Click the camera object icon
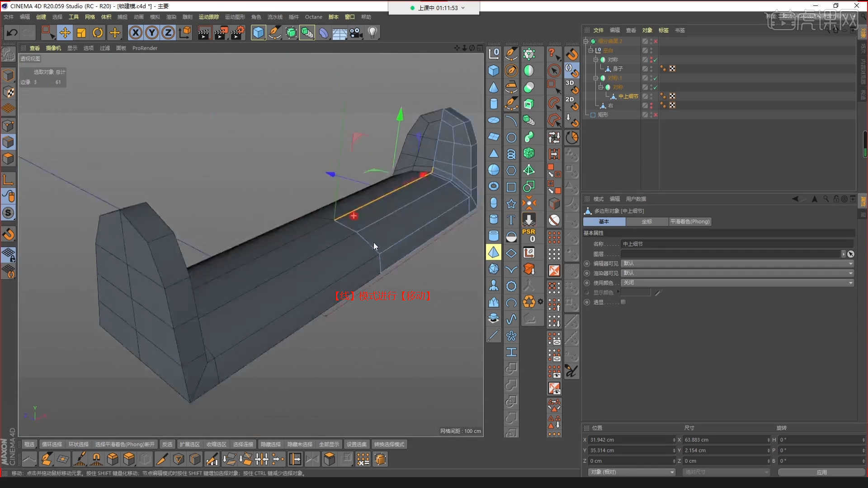 coord(356,33)
